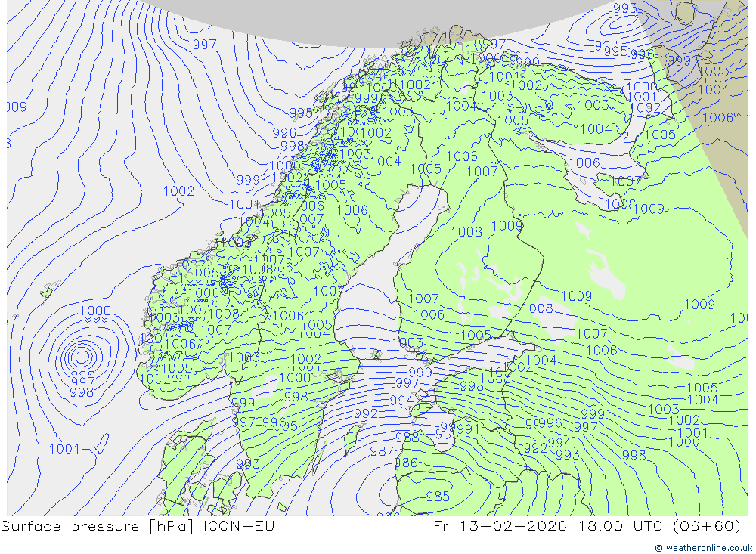Select the 987 isobar label
Viewport: 756px width, 554px height.
click(x=382, y=451)
